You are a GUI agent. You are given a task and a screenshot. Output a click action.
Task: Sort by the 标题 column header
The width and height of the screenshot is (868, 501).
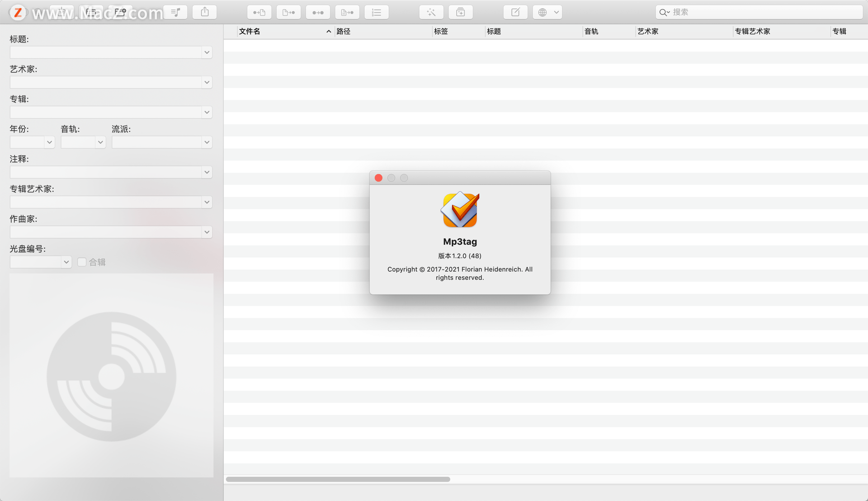[534, 31]
